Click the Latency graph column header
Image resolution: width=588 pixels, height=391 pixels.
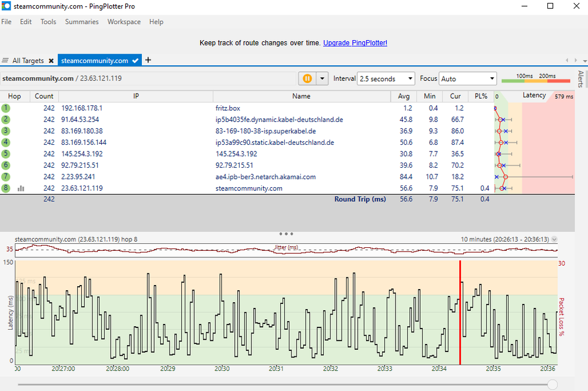(x=534, y=95)
